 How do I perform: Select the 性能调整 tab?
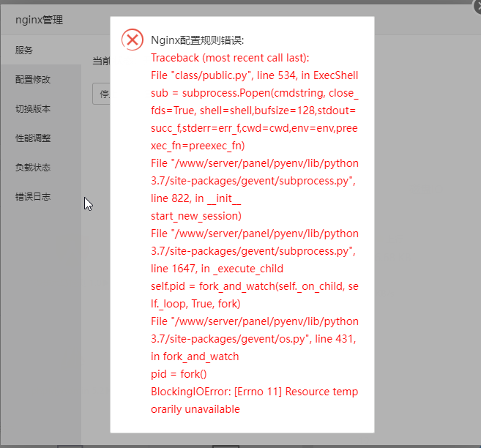coord(41,138)
